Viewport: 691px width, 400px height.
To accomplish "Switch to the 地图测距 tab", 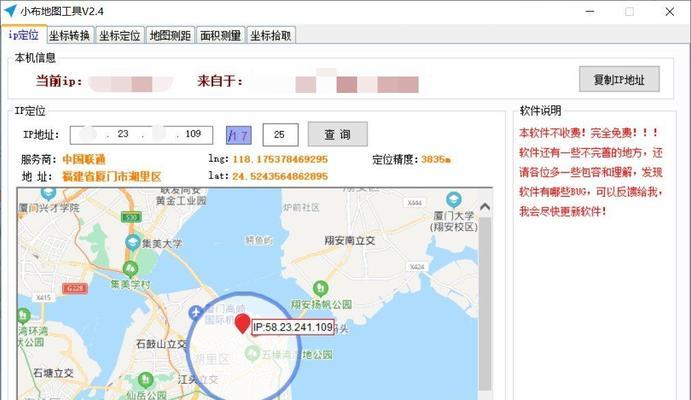I will pos(170,36).
